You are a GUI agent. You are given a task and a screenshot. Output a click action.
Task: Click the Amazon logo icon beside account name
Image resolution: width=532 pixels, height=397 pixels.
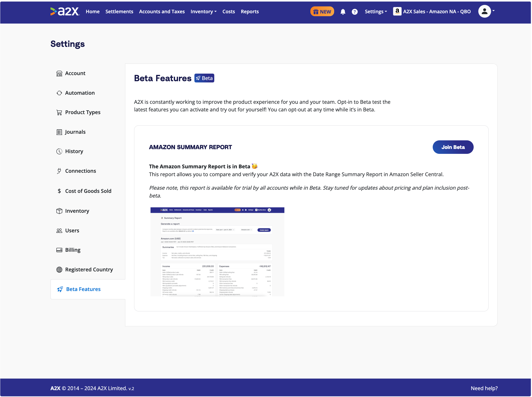[397, 11]
